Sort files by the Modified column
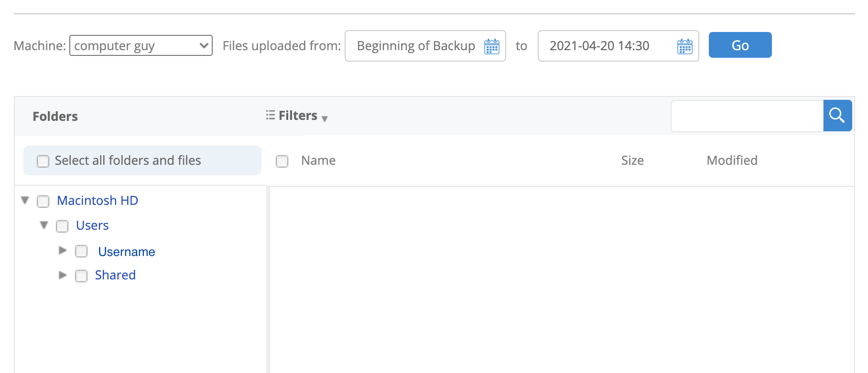The image size is (868, 373). click(x=732, y=160)
